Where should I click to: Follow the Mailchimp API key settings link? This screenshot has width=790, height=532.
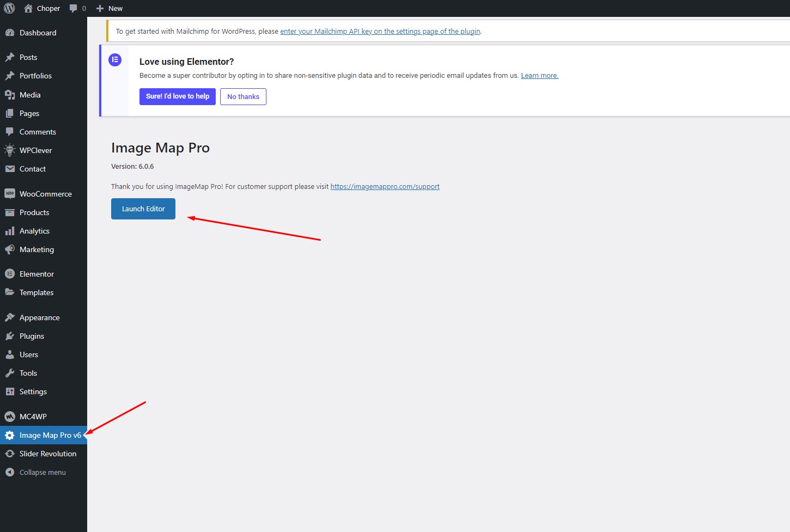click(380, 31)
